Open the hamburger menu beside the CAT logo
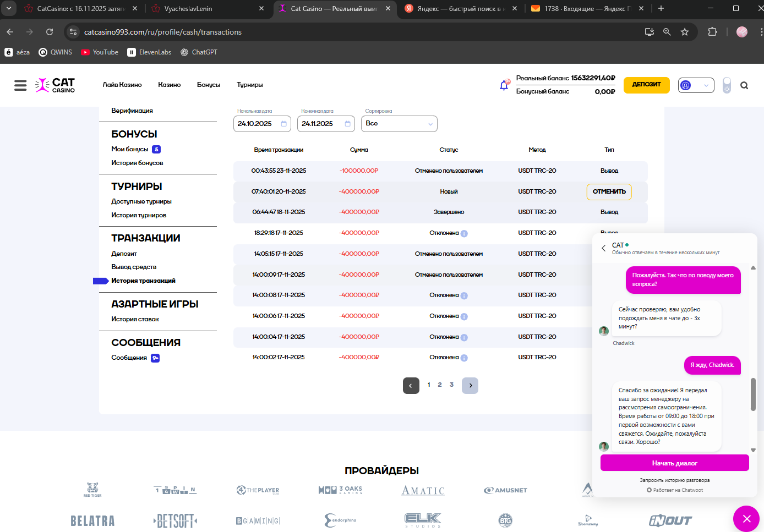The height and width of the screenshot is (532, 764). coord(20,85)
